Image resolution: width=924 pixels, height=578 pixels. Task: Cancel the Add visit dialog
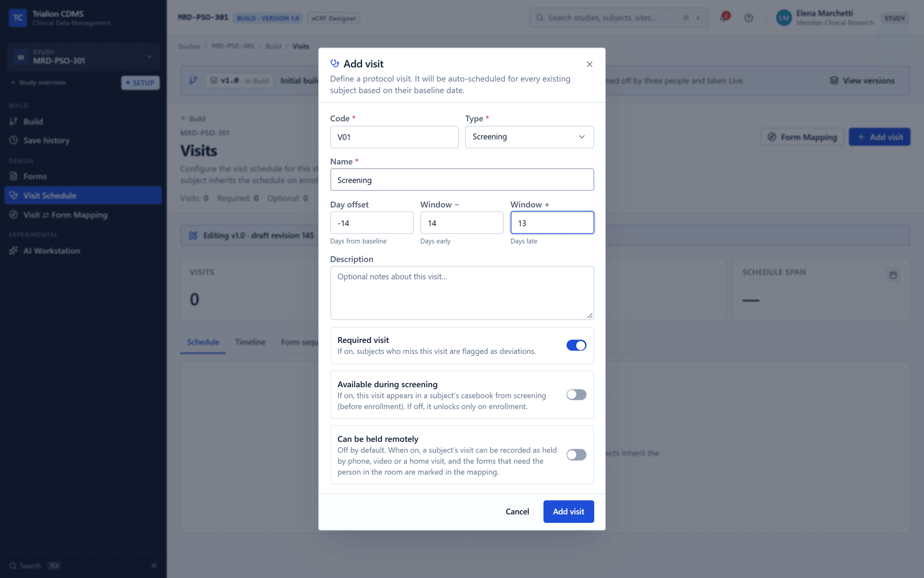517,512
